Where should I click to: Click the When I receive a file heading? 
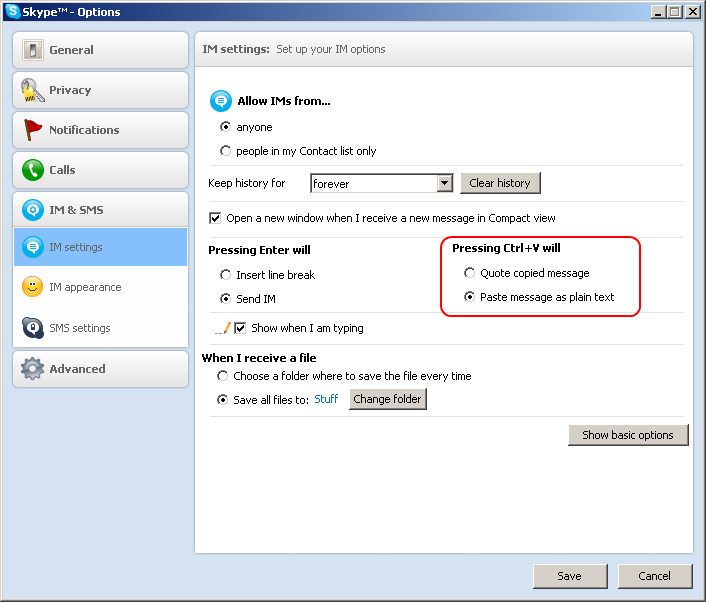click(259, 358)
